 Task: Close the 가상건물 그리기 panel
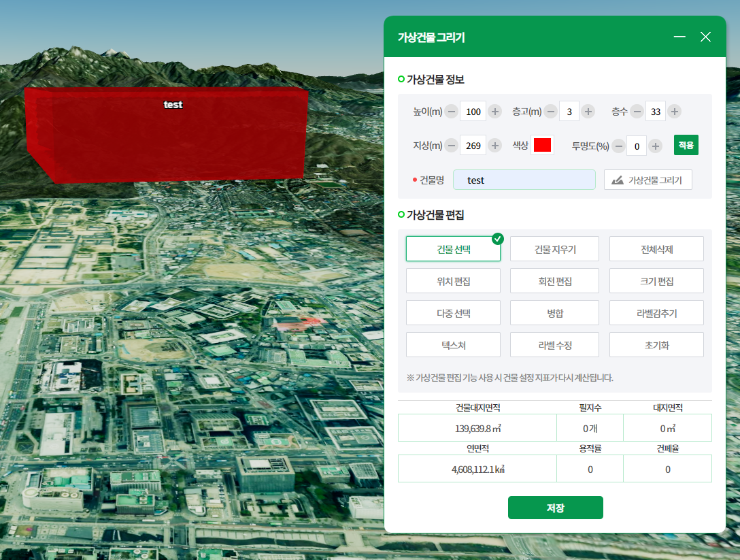(x=705, y=37)
